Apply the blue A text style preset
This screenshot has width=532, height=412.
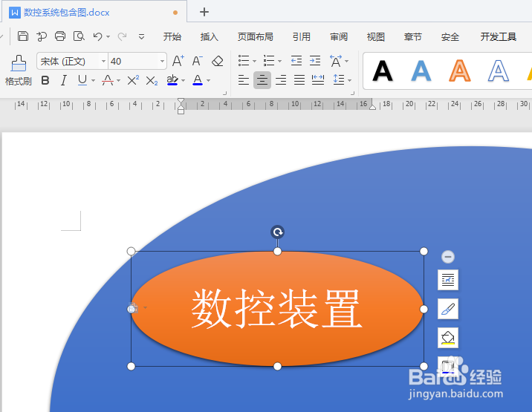(421, 71)
